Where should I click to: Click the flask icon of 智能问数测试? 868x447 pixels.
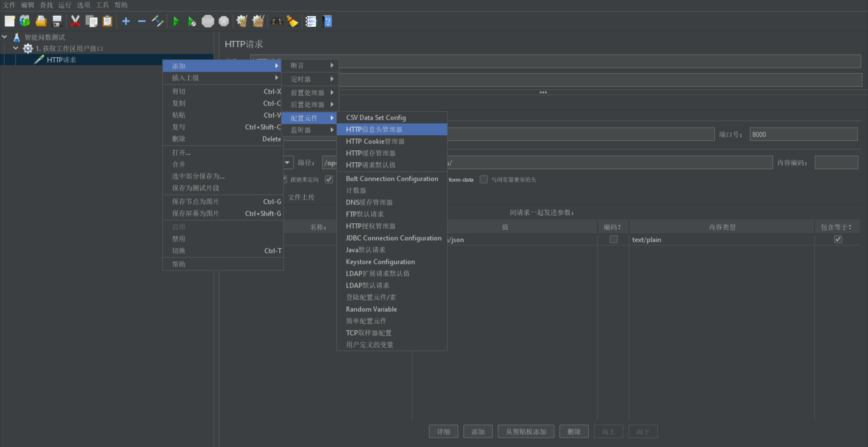tap(17, 37)
